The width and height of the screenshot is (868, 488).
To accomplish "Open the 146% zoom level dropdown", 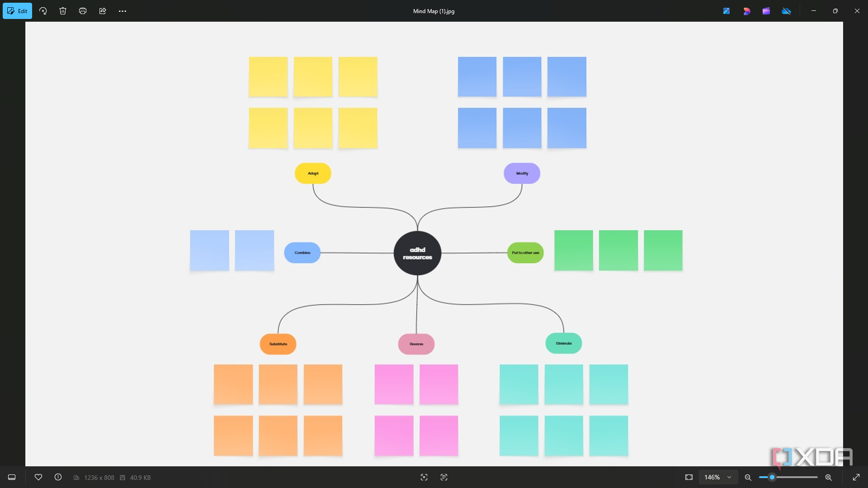I will point(718,477).
